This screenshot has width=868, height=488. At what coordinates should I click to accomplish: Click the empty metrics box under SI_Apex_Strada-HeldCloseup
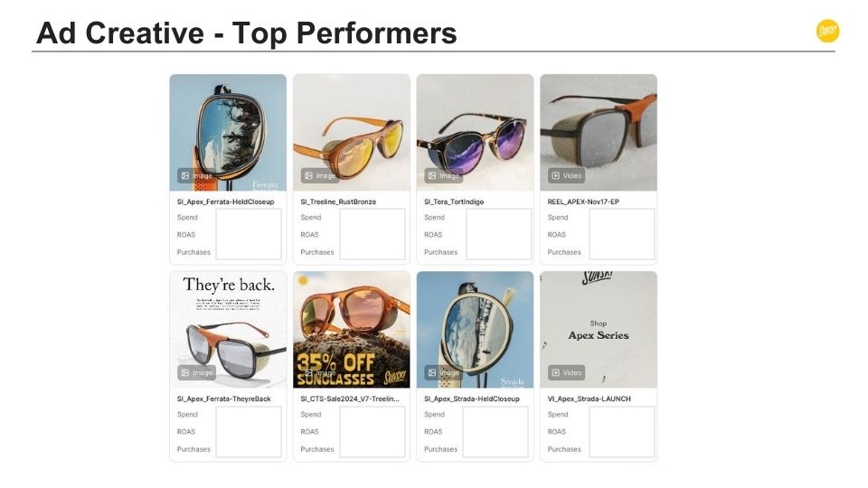click(495, 432)
